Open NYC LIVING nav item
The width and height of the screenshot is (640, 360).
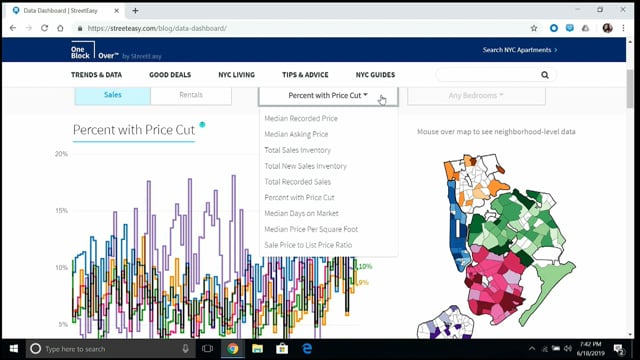point(236,75)
